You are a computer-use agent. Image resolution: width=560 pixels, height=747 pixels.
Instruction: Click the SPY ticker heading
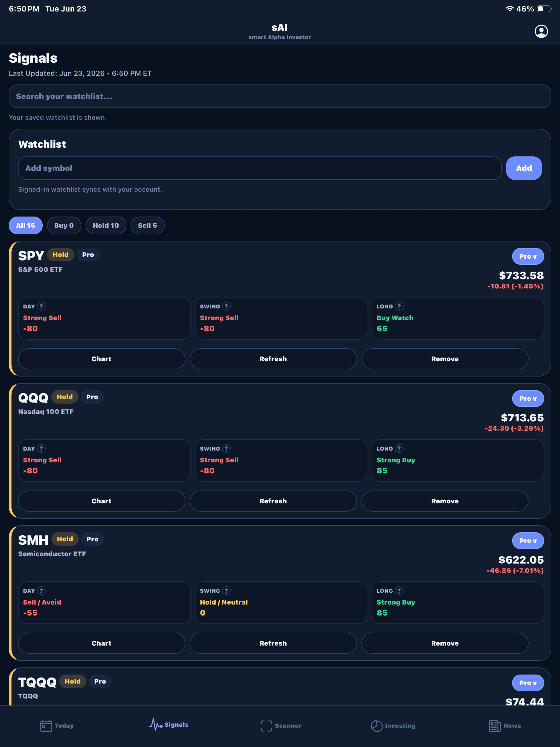point(31,256)
